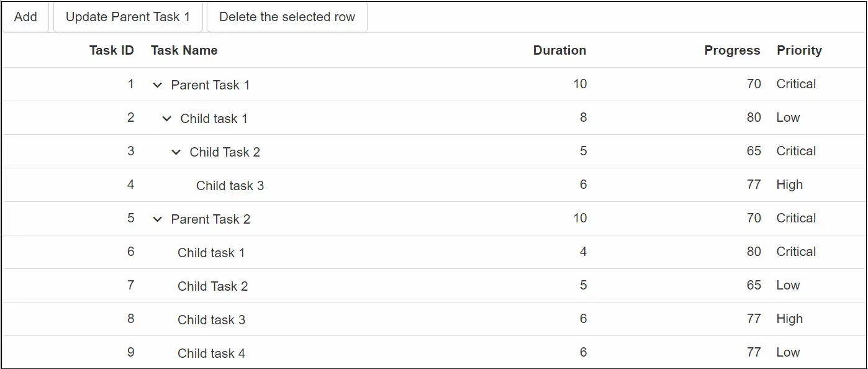Image resolution: width=868 pixels, height=369 pixels.
Task: Select the Child task 3 row with ID 4
Action: [230, 184]
